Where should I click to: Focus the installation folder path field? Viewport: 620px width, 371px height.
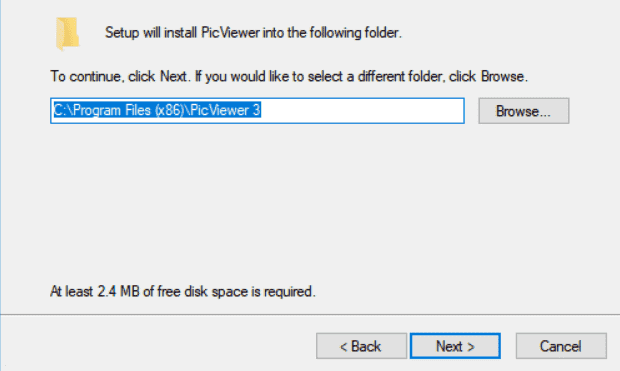(257, 111)
